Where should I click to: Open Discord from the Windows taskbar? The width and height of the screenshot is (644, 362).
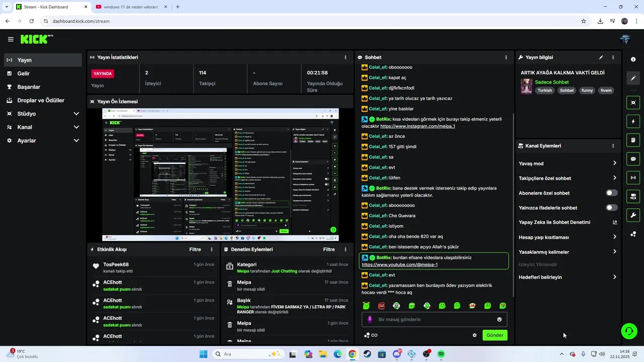(396, 354)
